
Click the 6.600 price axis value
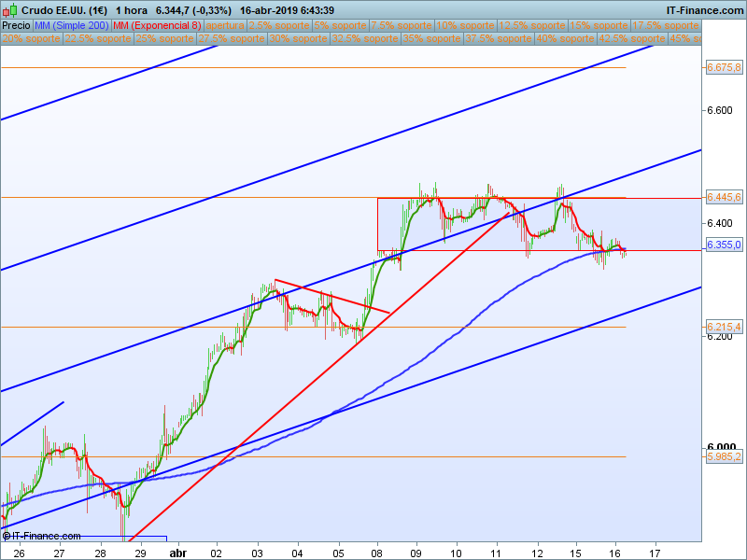[719, 110]
